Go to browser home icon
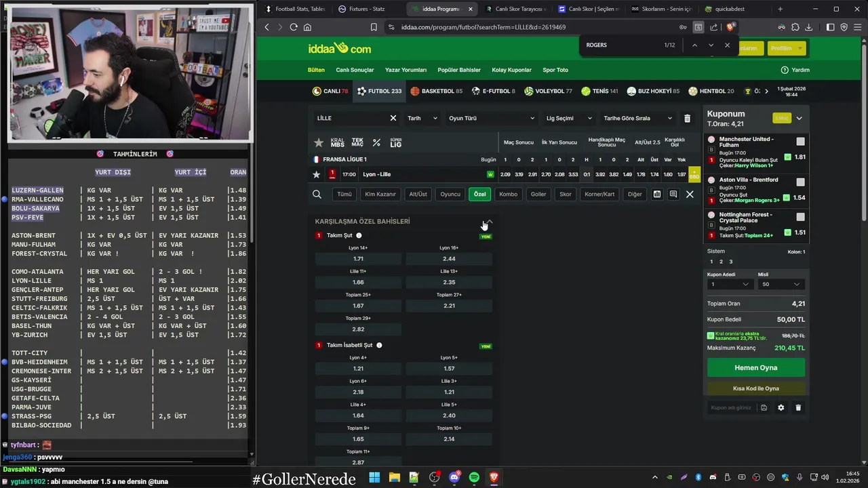This screenshot has width=868, height=488. pyautogui.click(x=307, y=27)
